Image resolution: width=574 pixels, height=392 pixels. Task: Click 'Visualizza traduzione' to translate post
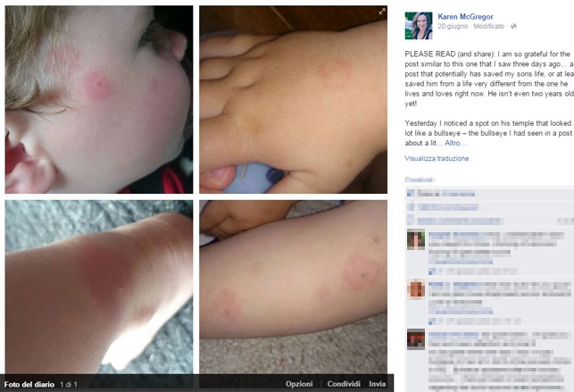tap(437, 158)
